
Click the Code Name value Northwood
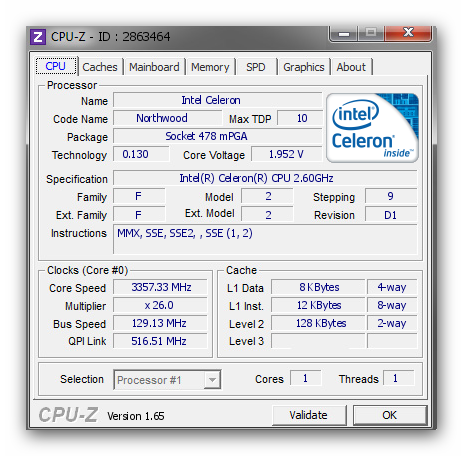pyautogui.click(x=168, y=118)
